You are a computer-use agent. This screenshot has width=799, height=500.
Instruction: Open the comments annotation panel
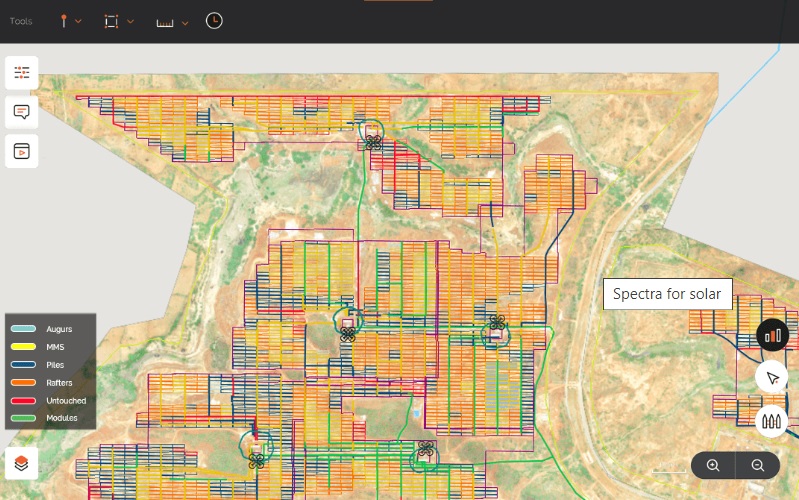click(x=21, y=112)
